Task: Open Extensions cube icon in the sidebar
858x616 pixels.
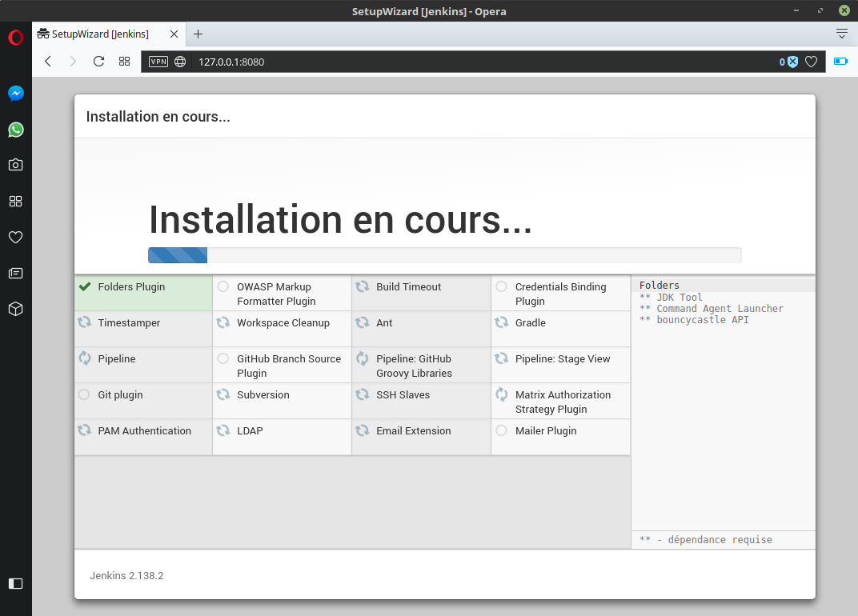Action: (15, 309)
